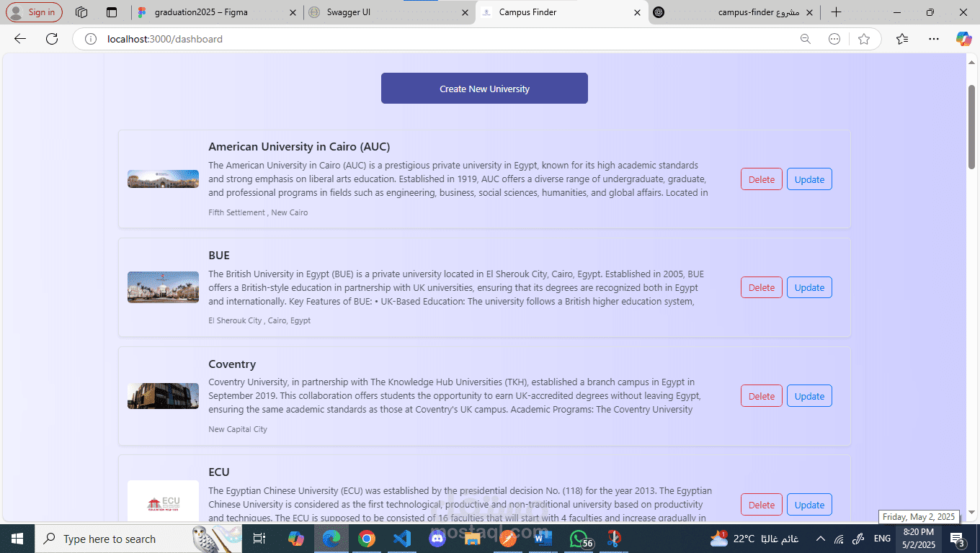View site information icon in address bar
Image resolution: width=980 pixels, height=553 pixels.
point(91,39)
